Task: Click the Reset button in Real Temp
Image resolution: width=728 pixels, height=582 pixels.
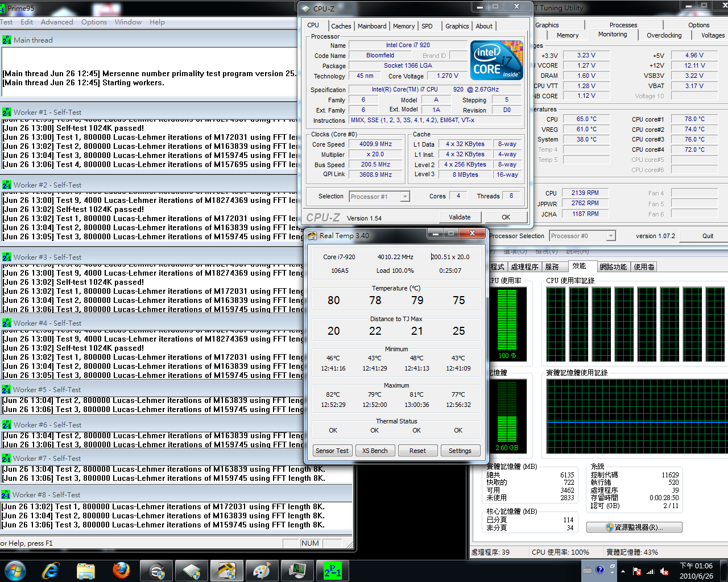Action: click(x=417, y=451)
